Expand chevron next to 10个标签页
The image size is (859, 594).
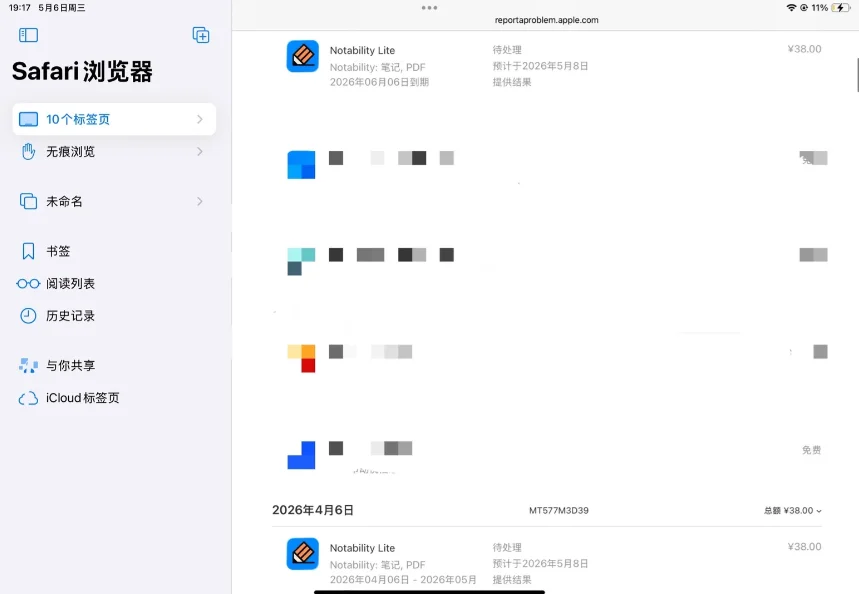point(200,119)
